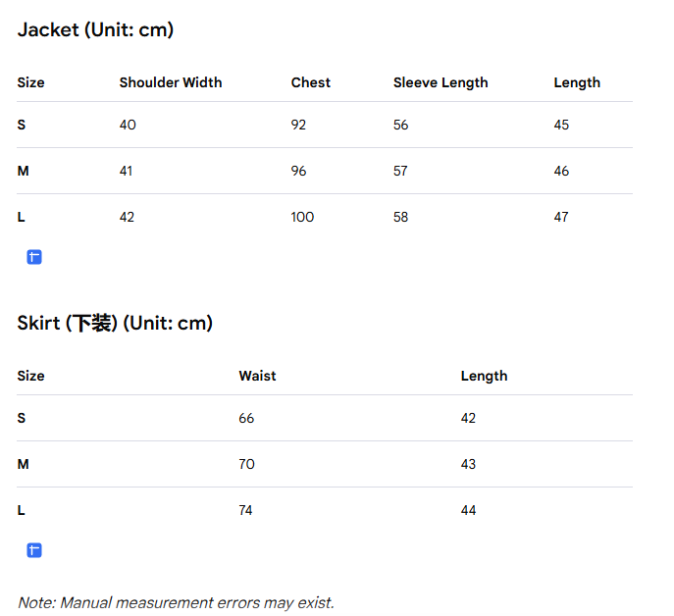Click the Chest column header
The height and width of the screenshot is (616, 674).
pos(311,82)
